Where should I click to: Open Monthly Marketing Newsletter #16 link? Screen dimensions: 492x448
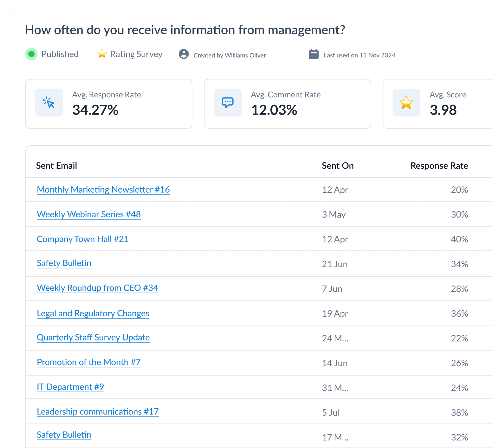tap(103, 189)
